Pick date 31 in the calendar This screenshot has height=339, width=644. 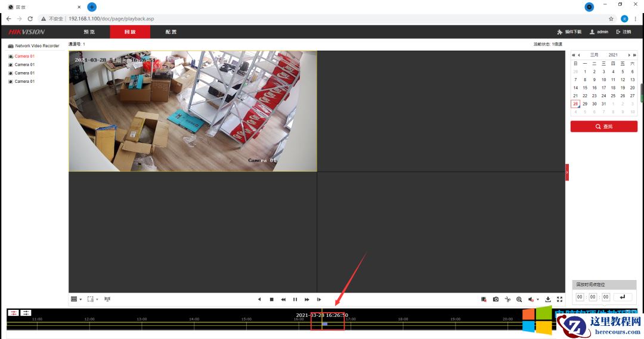tap(603, 104)
